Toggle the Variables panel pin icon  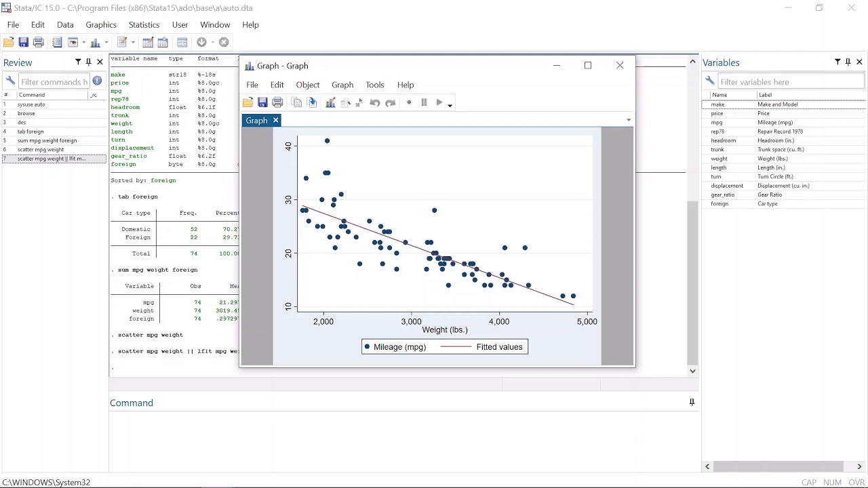tap(848, 62)
